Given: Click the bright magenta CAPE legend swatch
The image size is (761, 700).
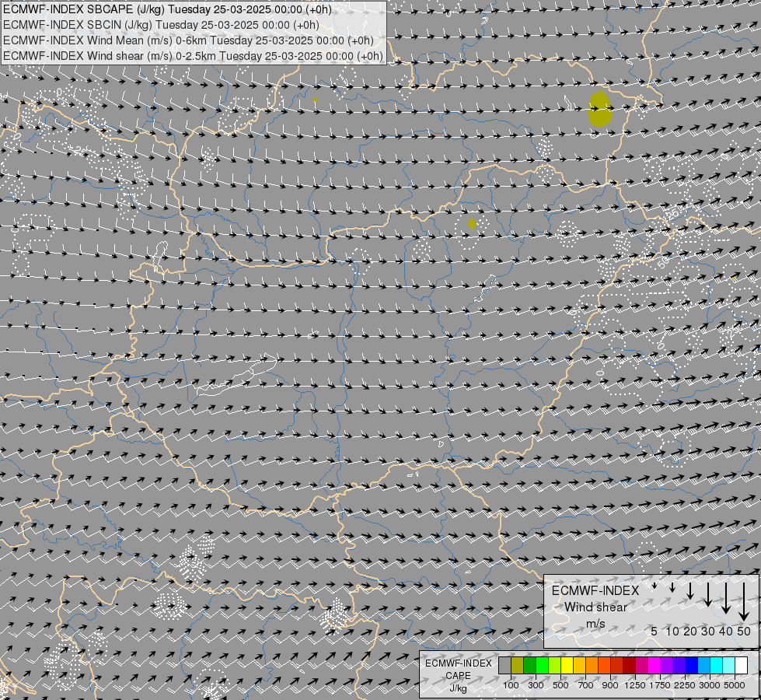Looking at the screenshot, I should [x=655, y=665].
